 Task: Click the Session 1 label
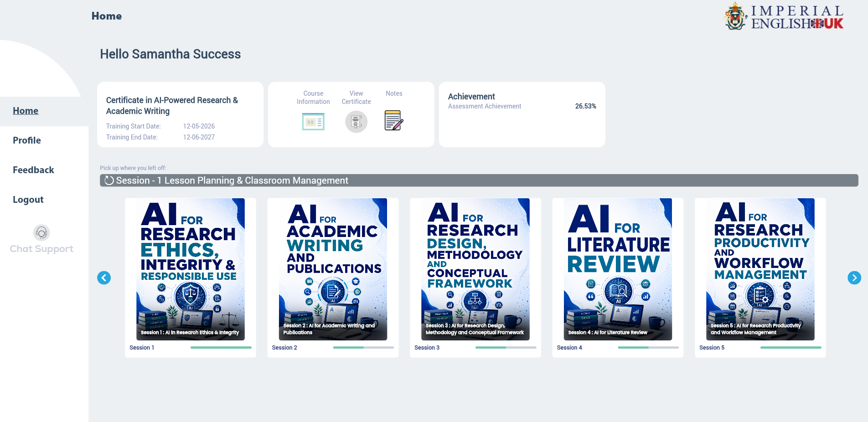(x=142, y=348)
